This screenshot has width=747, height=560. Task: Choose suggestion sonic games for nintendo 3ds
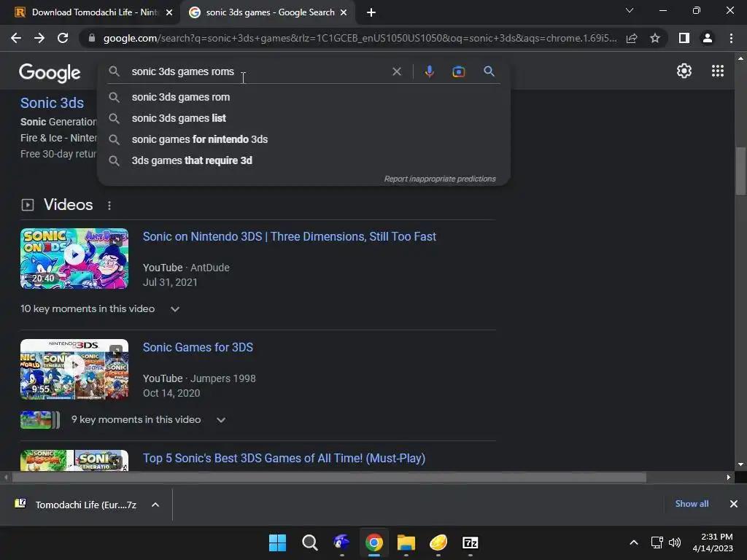(303, 139)
